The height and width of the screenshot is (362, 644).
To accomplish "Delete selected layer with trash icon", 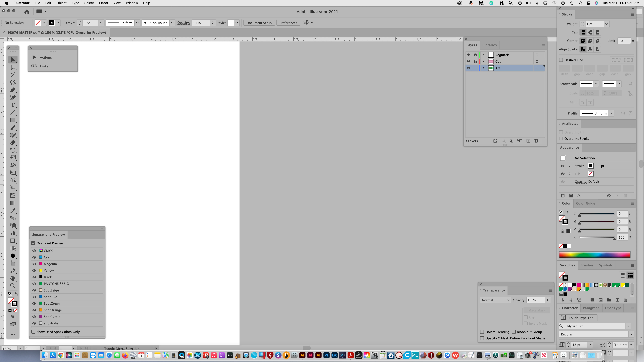I will 536,141.
